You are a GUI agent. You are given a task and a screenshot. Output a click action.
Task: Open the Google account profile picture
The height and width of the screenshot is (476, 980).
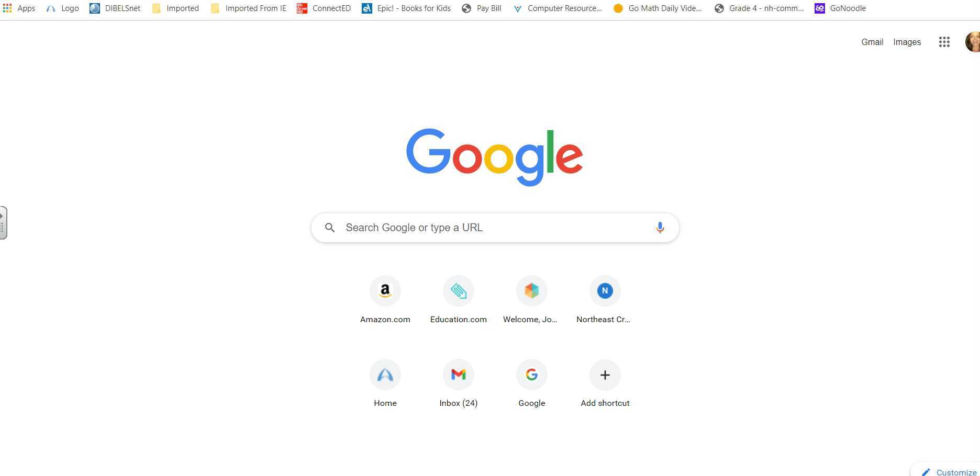click(972, 42)
